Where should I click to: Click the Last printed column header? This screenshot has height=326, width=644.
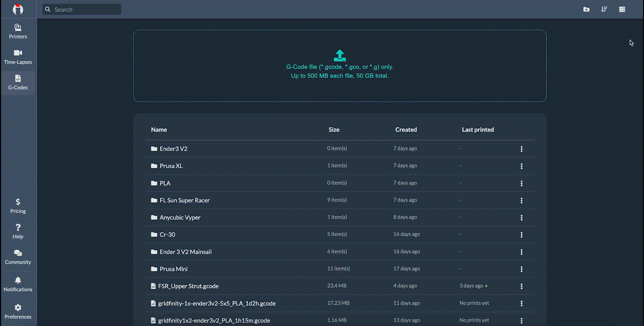tap(478, 129)
